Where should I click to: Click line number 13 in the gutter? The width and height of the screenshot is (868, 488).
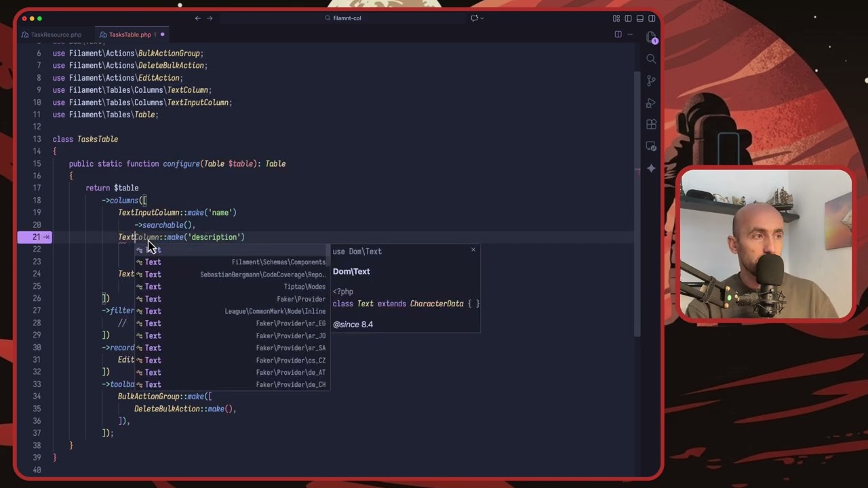pos(37,139)
